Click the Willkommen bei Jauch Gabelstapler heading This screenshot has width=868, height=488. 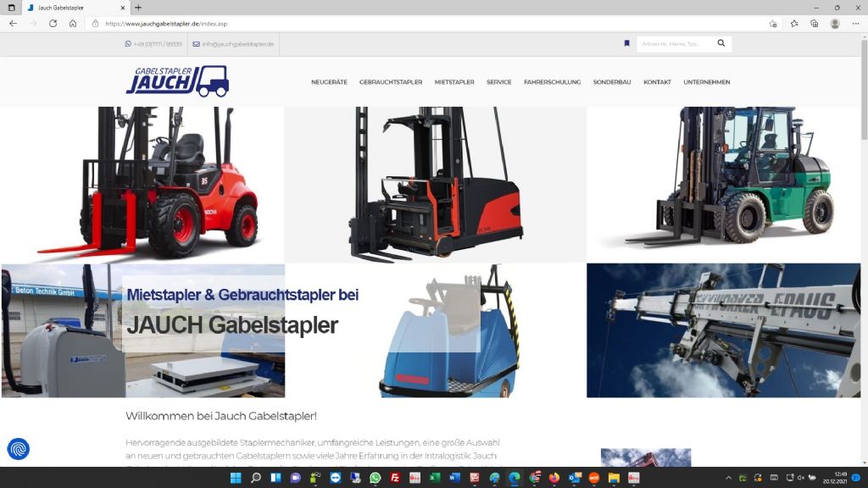click(x=221, y=416)
